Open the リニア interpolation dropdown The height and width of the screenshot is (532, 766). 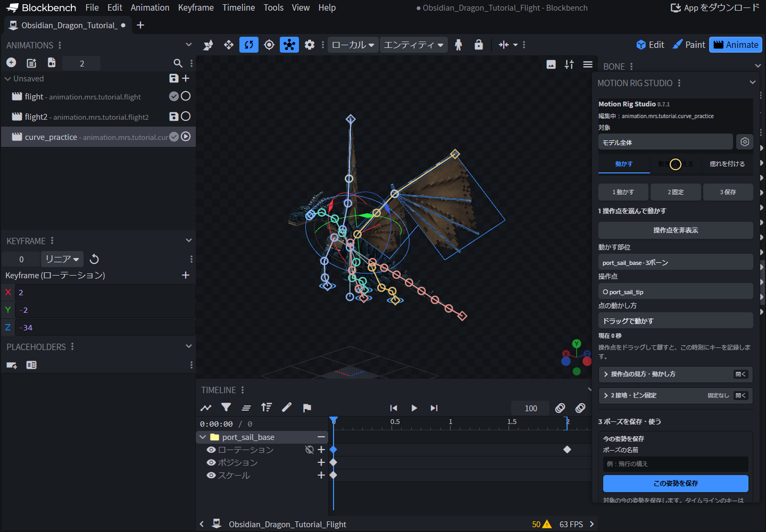point(62,259)
